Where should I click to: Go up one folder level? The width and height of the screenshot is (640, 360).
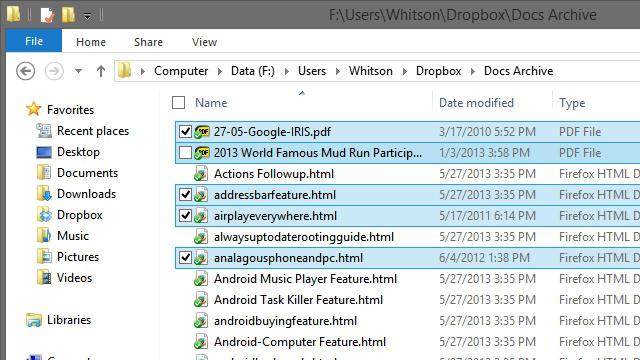(100, 71)
